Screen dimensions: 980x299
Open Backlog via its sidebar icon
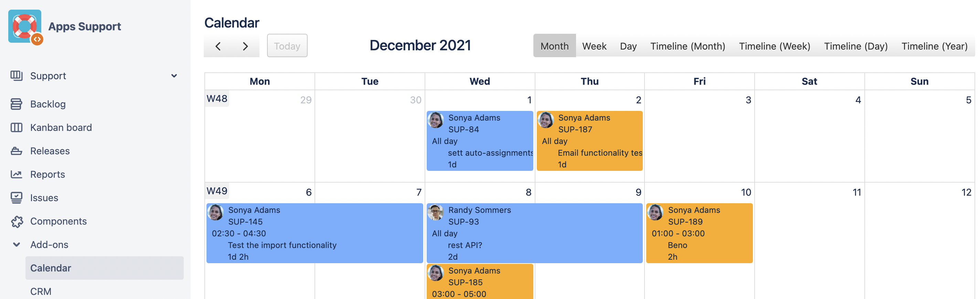click(x=17, y=104)
